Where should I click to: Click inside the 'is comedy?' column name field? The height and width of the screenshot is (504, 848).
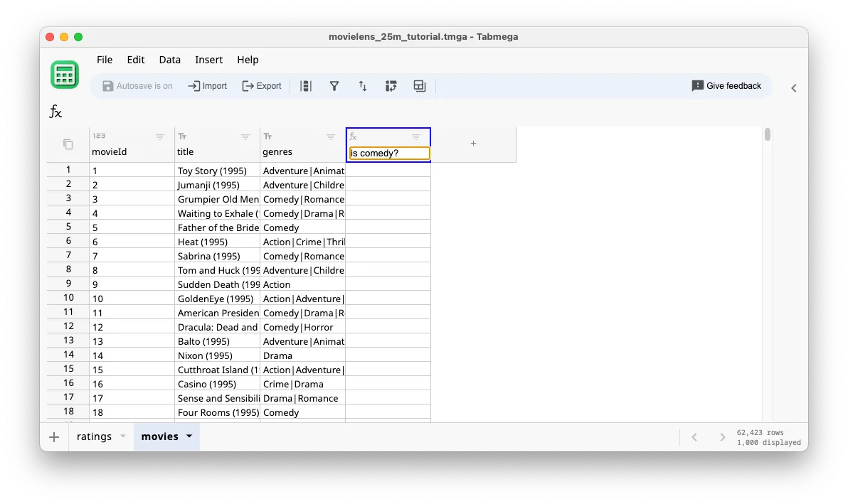tap(388, 153)
